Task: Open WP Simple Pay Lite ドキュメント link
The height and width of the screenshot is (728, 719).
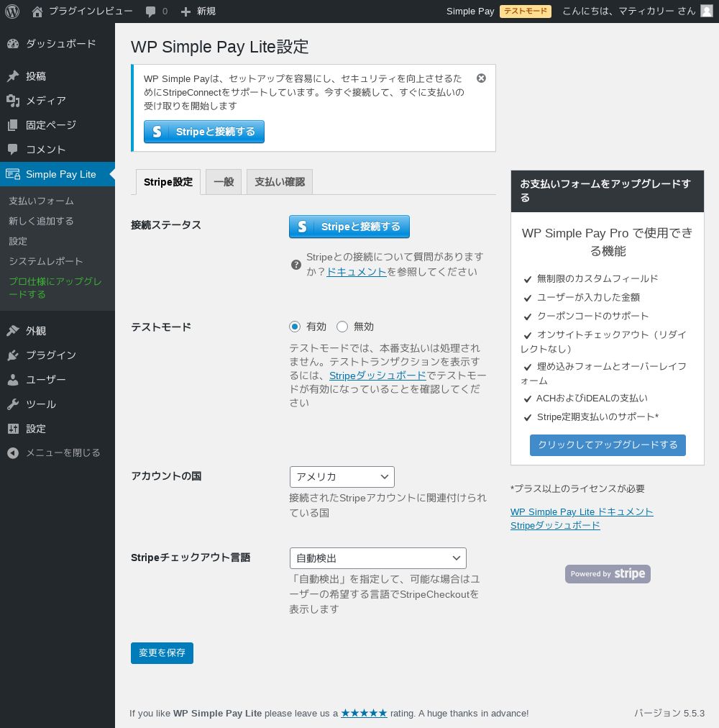Action: coord(582,511)
